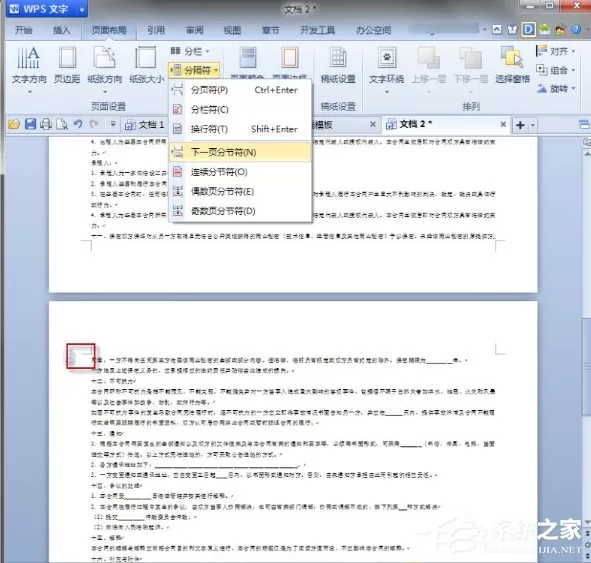Select 连续分节符(O) menu entry
This screenshot has width=591, height=563.
tap(240, 172)
